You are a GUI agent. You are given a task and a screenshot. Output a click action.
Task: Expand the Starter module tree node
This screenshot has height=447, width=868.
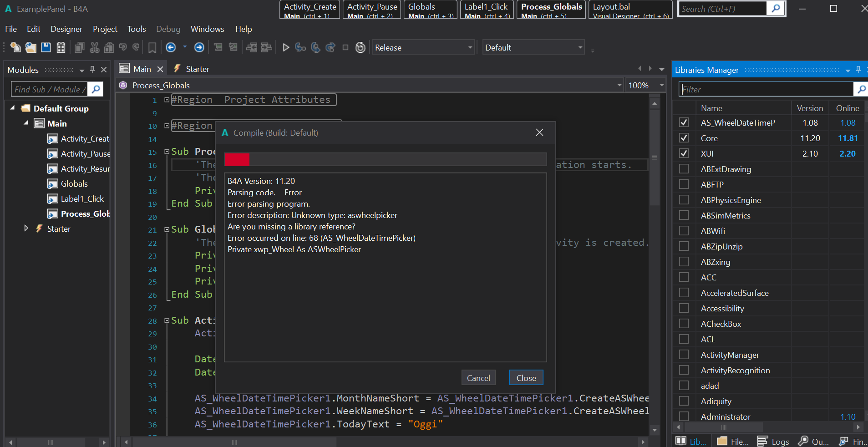(26, 229)
